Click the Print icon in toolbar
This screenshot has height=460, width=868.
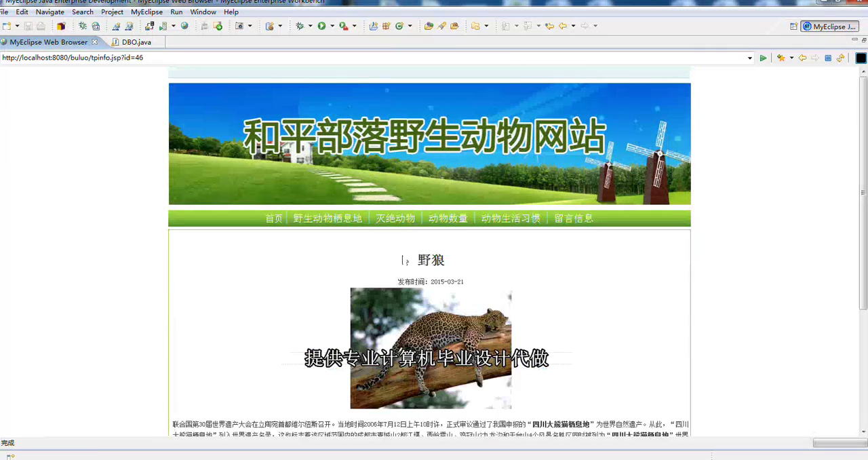[x=41, y=26]
